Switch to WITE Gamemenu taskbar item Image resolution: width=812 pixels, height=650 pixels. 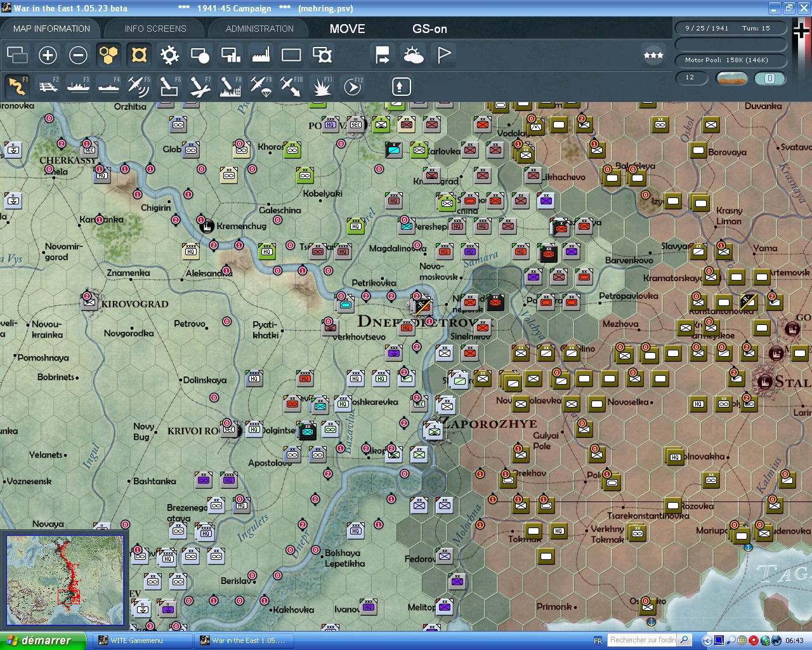143,640
